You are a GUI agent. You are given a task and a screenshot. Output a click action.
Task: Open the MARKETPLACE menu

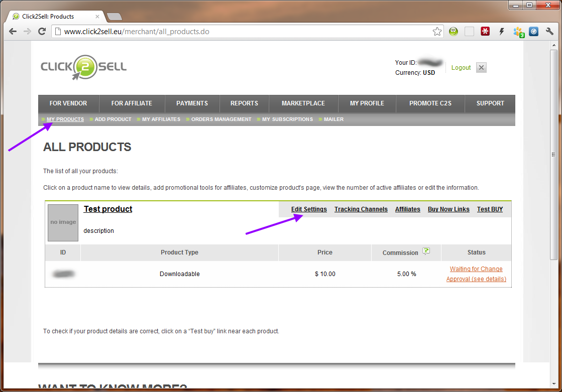pos(303,103)
